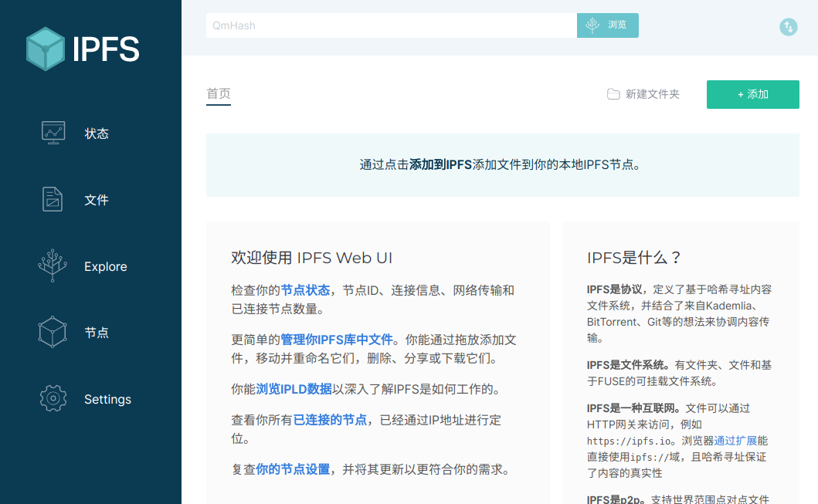The width and height of the screenshot is (818, 504).
Task: Follow the 你的节点设置 link
Action: click(x=293, y=469)
